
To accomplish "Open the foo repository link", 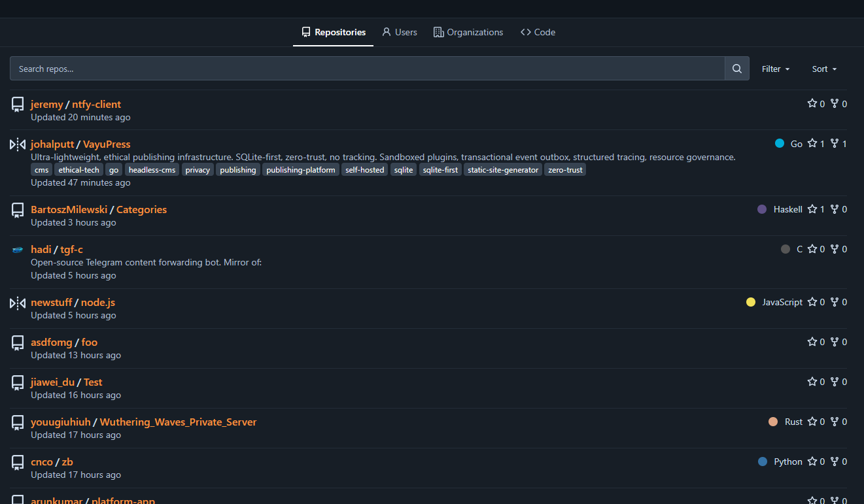I will coord(90,343).
